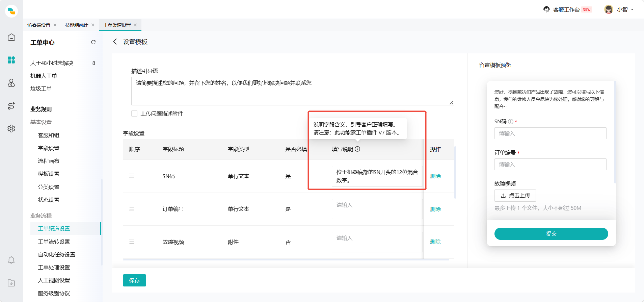Refresh the 工单中心 panel
Screen dimensions: 644x302
click(93, 42)
